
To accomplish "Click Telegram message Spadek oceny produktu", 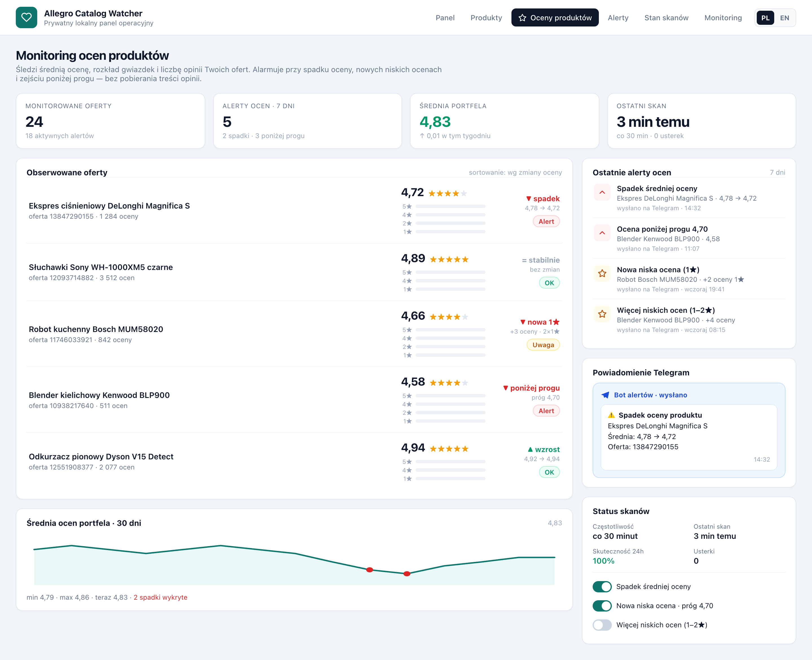I will pos(689,438).
